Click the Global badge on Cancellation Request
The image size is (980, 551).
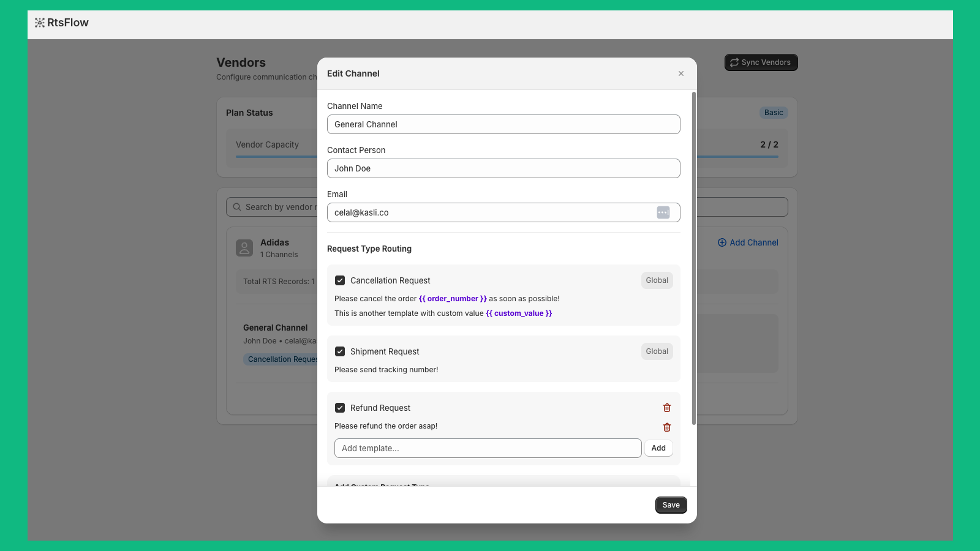657,280
